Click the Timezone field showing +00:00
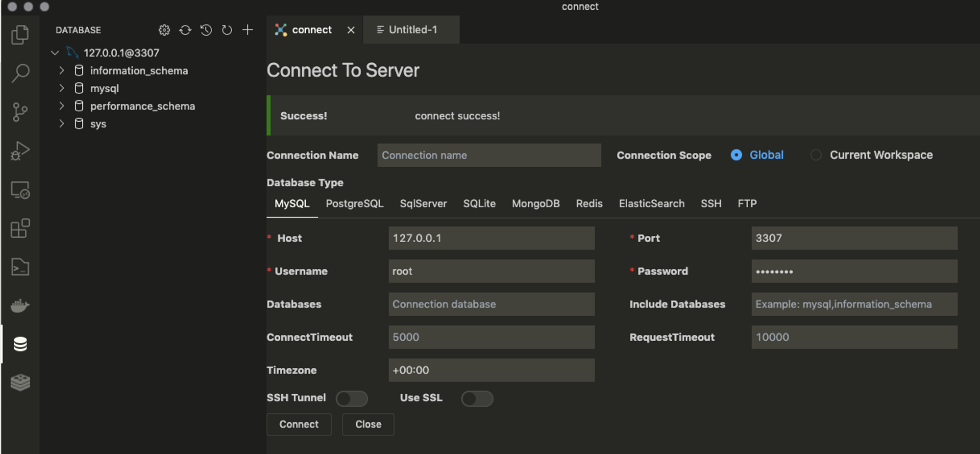This screenshot has width=980, height=454. (x=491, y=370)
